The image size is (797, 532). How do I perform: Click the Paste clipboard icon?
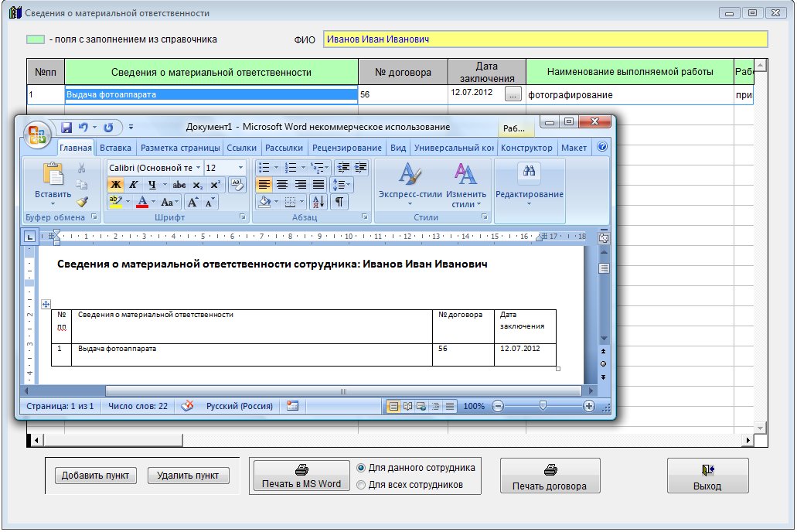53,174
